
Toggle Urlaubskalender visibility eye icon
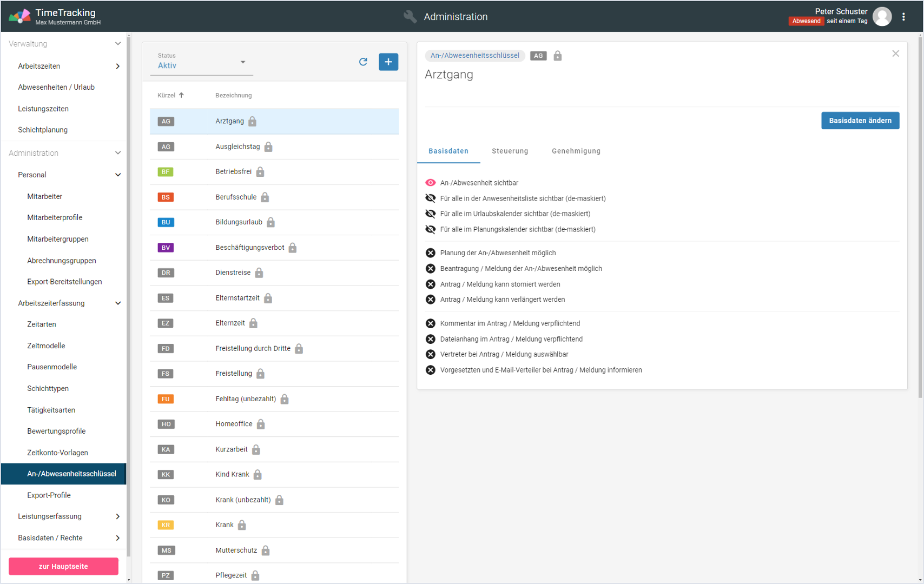pos(431,214)
